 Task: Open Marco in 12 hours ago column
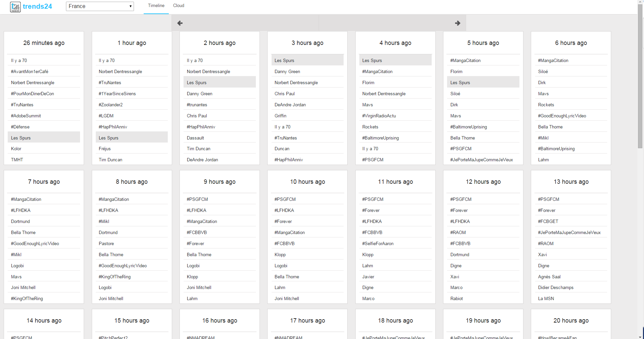click(x=456, y=287)
